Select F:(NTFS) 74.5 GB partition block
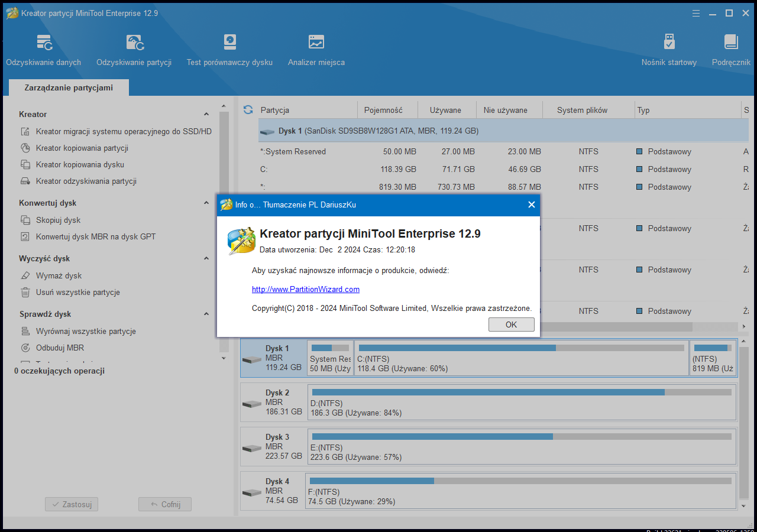Viewport: 757px width, 532px height. (x=520, y=491)
